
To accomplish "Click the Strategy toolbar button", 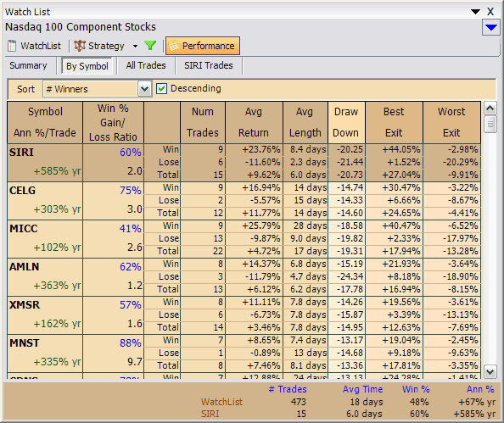I will pos(99,46).
